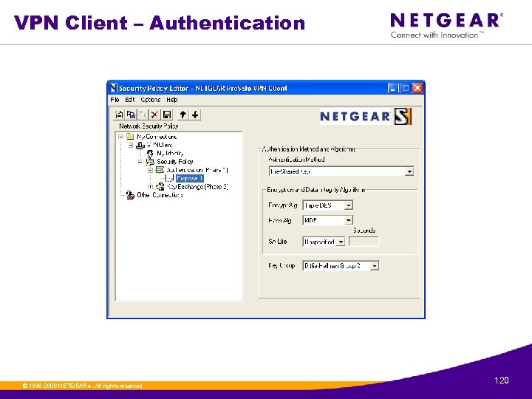The image size is (532, 399).
Task: Select the highlighted Proposal 1 item
Action: [190, 178]
